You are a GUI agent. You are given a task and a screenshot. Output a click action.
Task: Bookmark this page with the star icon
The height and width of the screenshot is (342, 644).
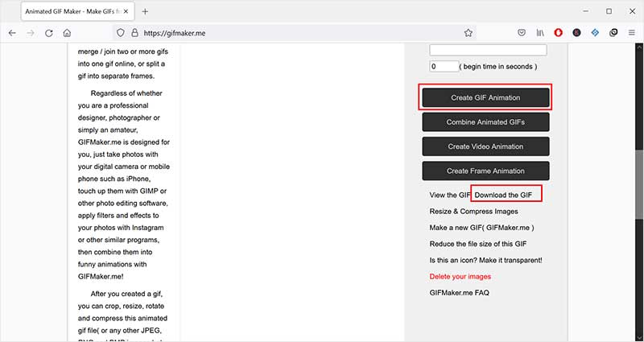tap(468, 33)
